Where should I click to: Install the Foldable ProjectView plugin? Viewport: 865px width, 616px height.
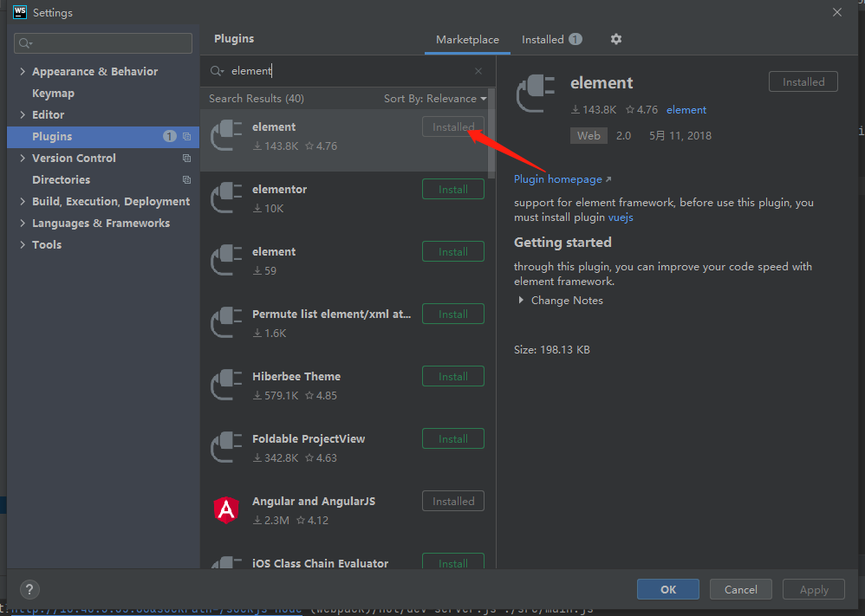pyautogui.click(x=453, y=438)
